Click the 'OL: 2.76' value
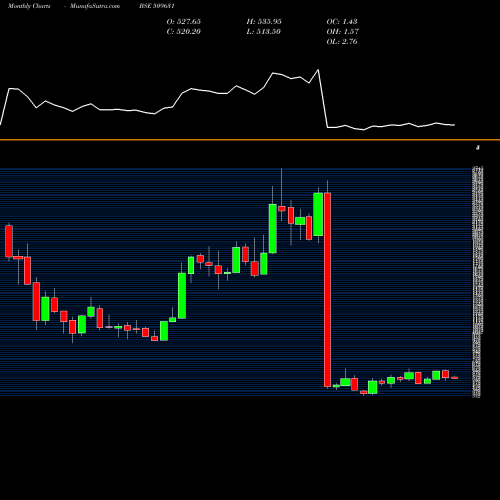 [x=342, y=41]
